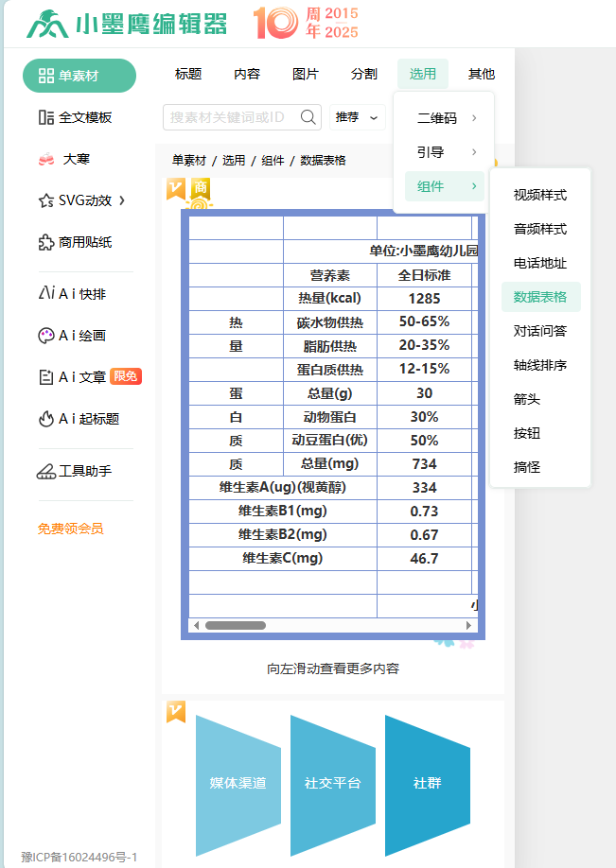This screenshot has height=868, width=616.
Task: Click the document icon beside Ai文章
Action: coord(46,377)
